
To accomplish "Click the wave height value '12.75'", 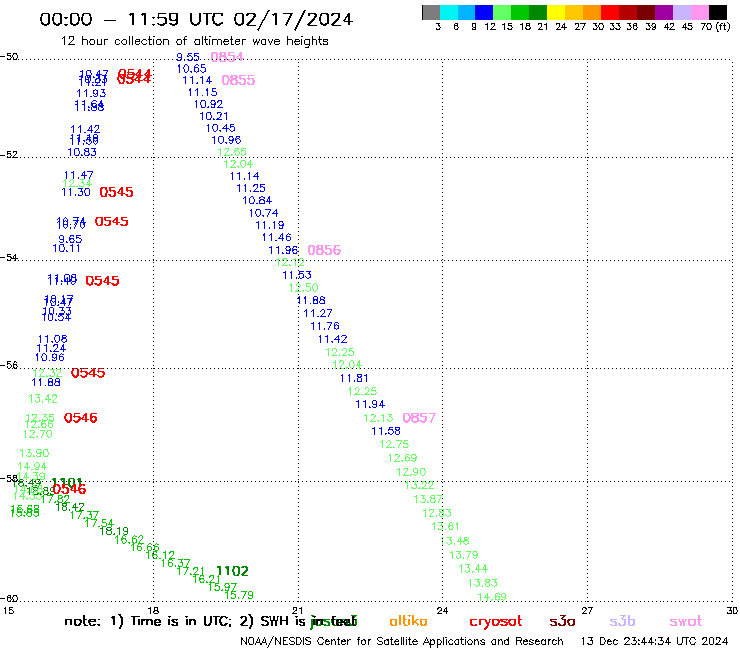I will [394, 444].
